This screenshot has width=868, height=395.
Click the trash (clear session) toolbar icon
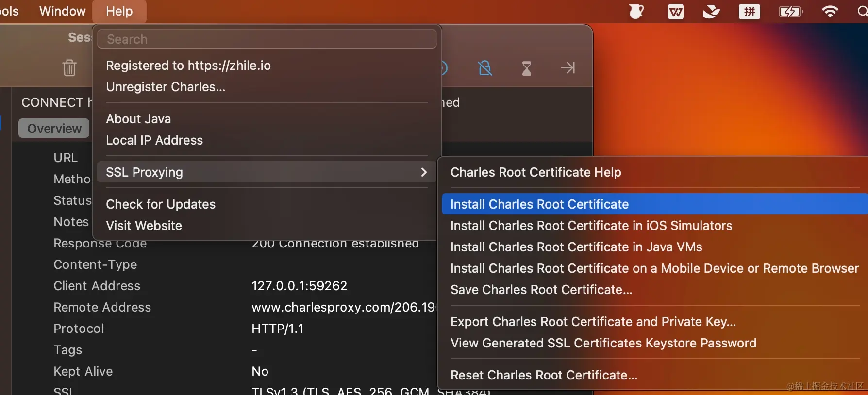click(69, 67)
